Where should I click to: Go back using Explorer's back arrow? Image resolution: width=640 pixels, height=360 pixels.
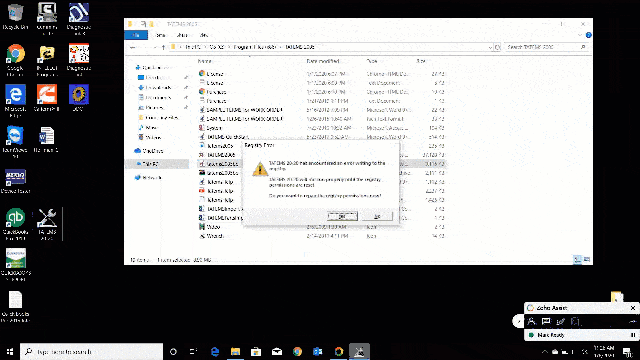132,47
